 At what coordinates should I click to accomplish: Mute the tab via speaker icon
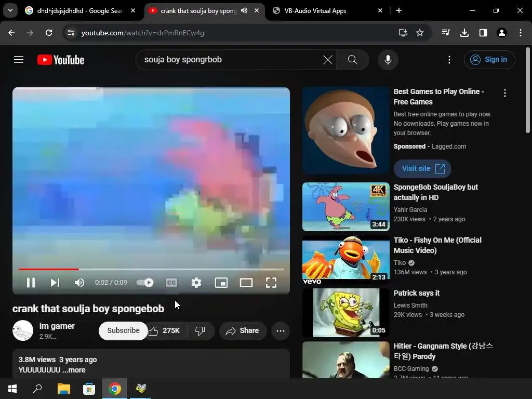244,10
